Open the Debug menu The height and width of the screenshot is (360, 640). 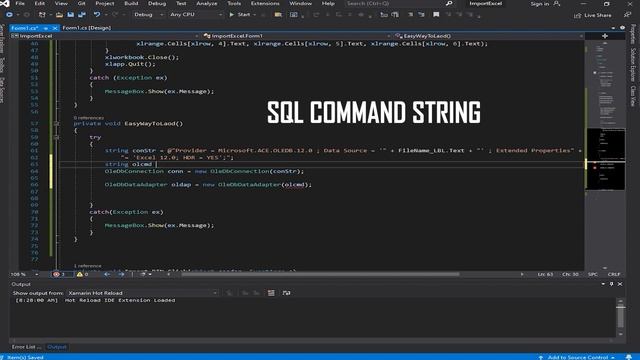coord(157,3)
